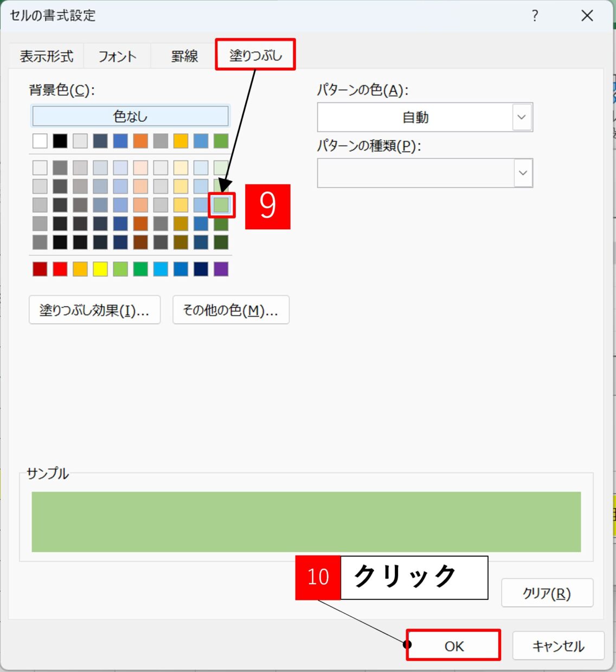
Task: Choose dark navy in standard colors row
Action: (201, 269)
